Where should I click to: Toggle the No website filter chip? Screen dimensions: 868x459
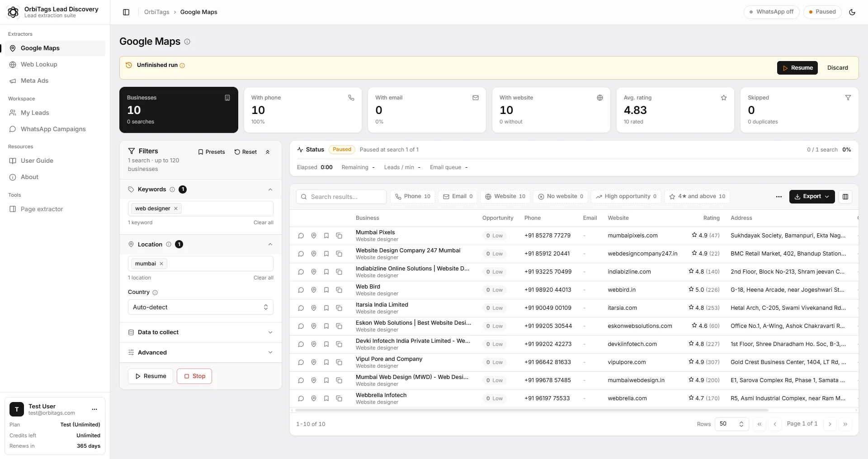[x=561, y=197]
